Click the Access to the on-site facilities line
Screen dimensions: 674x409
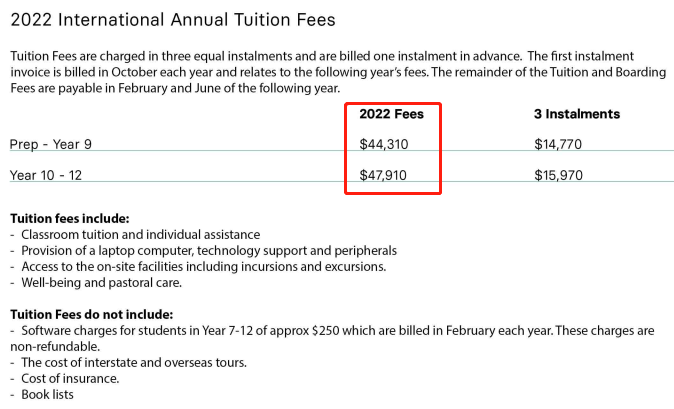198,267
